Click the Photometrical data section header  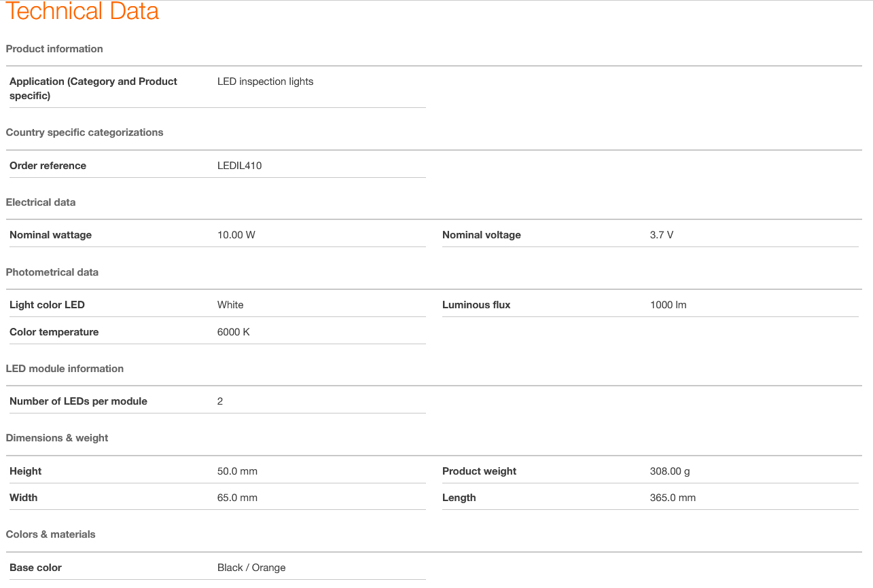click(52, 272)
